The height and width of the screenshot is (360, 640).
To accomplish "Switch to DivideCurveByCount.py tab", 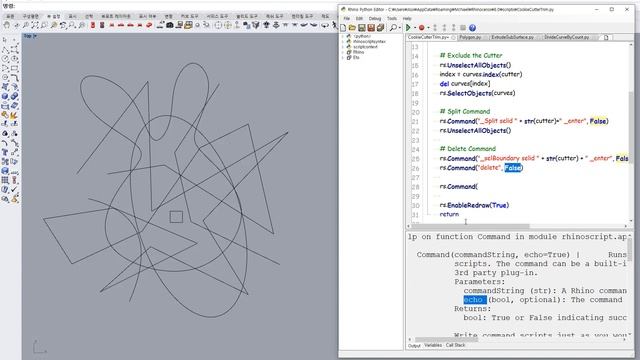I will click(567, 37).
